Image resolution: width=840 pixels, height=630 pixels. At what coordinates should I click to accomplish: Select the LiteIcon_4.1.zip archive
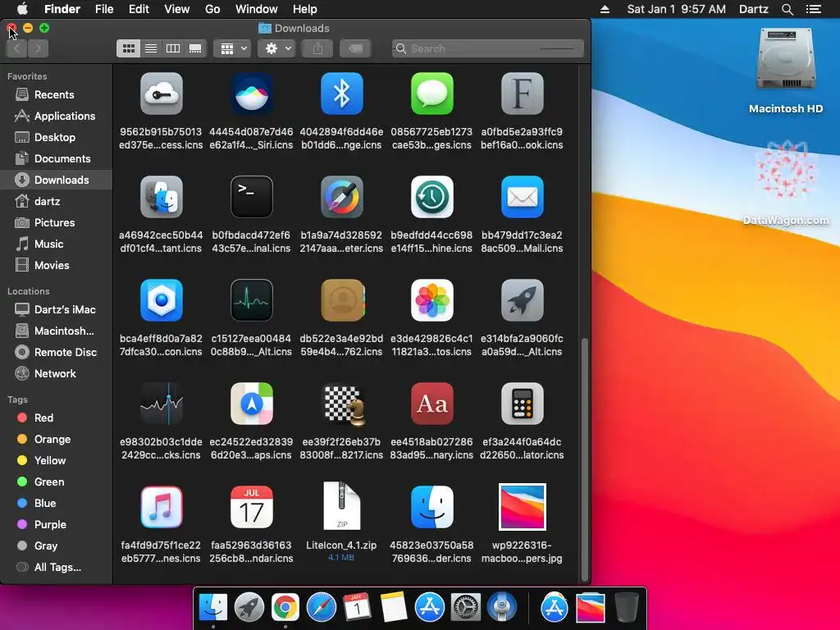[342, 506]
